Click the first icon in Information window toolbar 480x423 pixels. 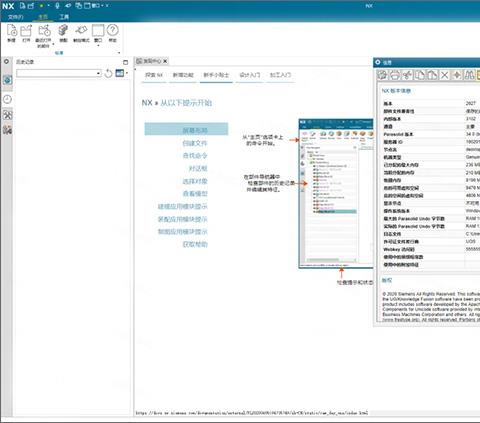click(383, 75)
